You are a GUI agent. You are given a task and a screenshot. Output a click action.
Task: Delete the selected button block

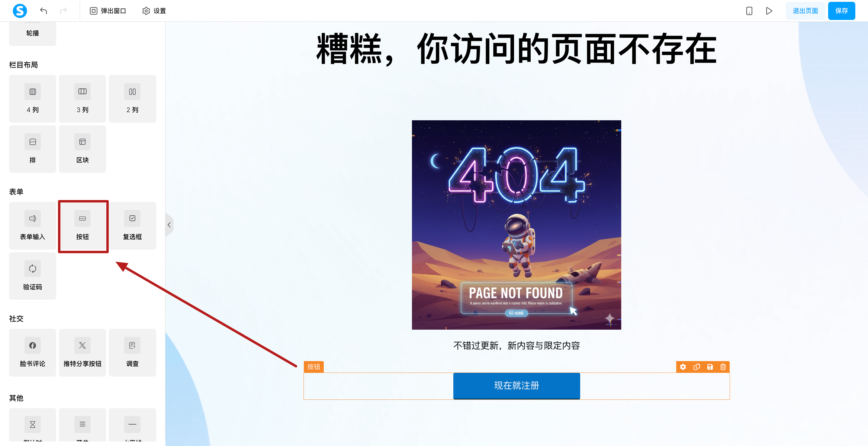pos(723,367)
